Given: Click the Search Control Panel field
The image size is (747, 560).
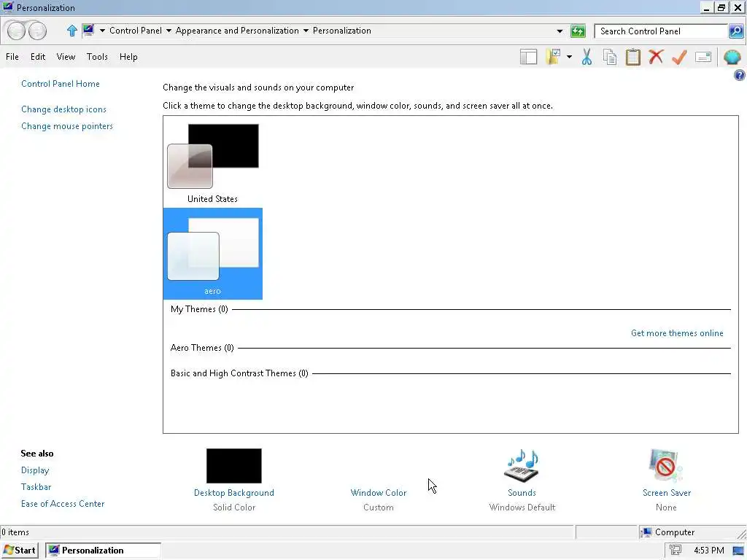Looking at the screenshot, I should [661, 31].
